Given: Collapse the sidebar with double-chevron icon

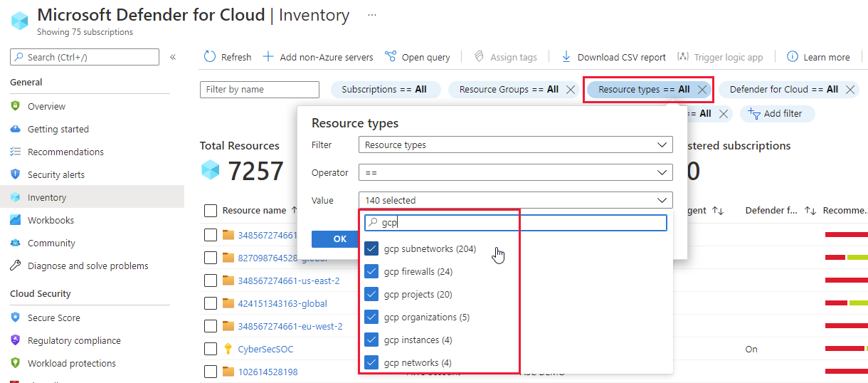Looking at the screenshot, I should click(x=173, y=57).
